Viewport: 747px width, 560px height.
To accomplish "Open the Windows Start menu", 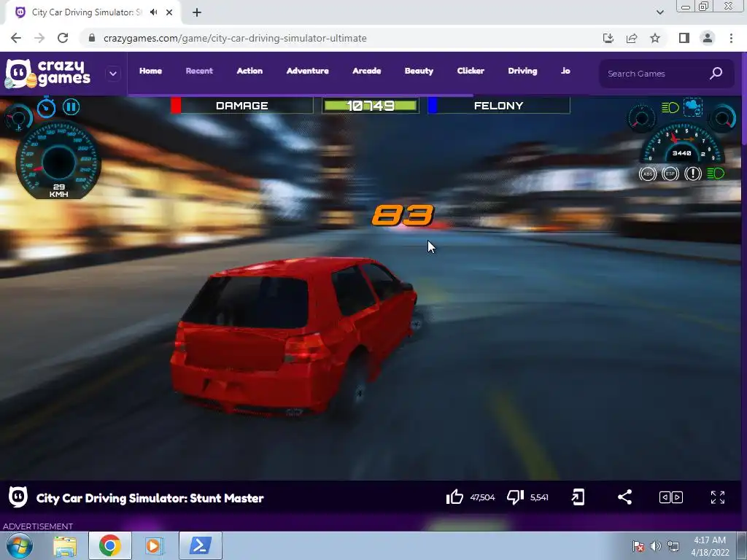I will [19, 545].
